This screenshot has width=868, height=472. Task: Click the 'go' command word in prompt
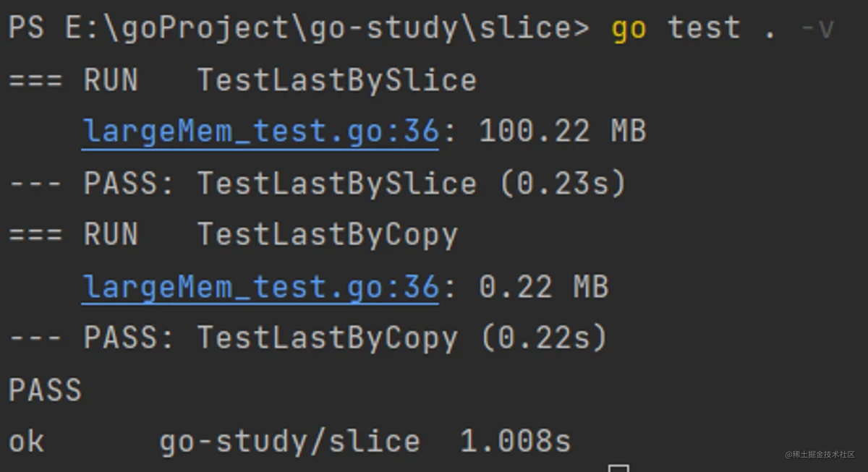(x=629, y=30)
